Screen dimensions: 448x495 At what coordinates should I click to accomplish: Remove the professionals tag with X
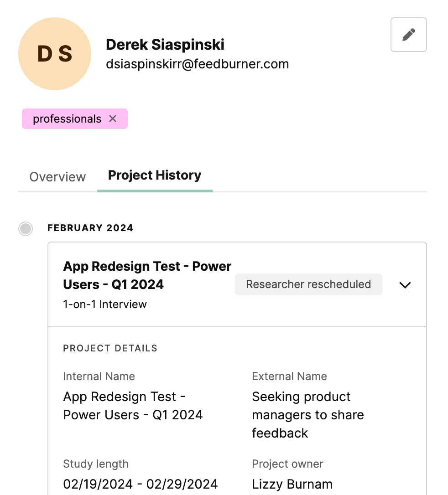pyautogui.click(x=113, y=119)
